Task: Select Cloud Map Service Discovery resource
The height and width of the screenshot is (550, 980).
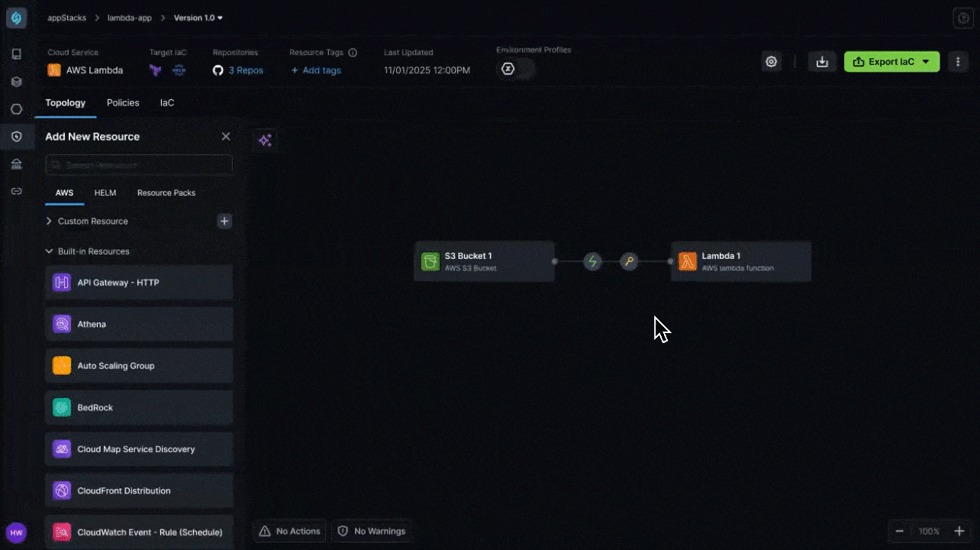Action: click(x=139, y=449)
